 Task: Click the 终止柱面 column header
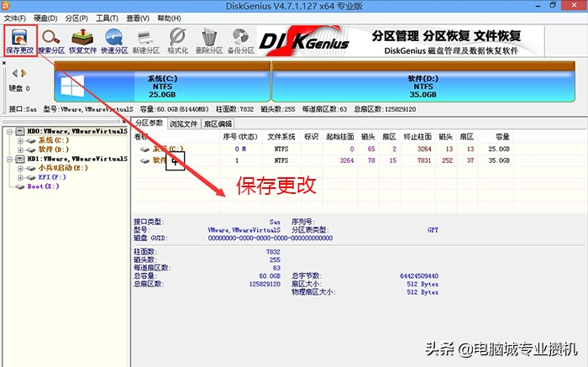pyautogui.click(x=417, y=137)
